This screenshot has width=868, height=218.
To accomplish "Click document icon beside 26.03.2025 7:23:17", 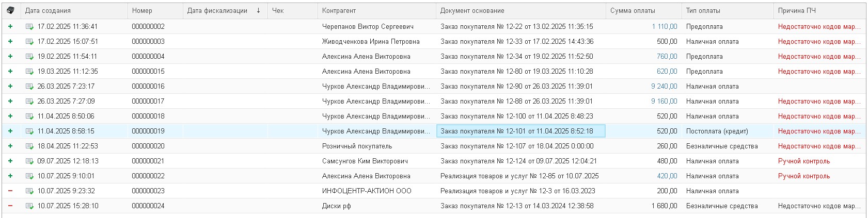I will point(29,87).
